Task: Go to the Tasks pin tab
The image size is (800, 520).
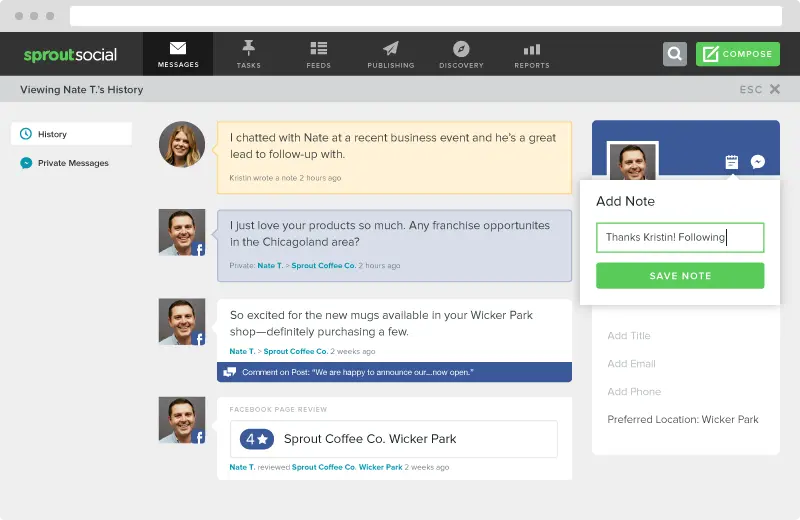Action: tap(248, 54)
